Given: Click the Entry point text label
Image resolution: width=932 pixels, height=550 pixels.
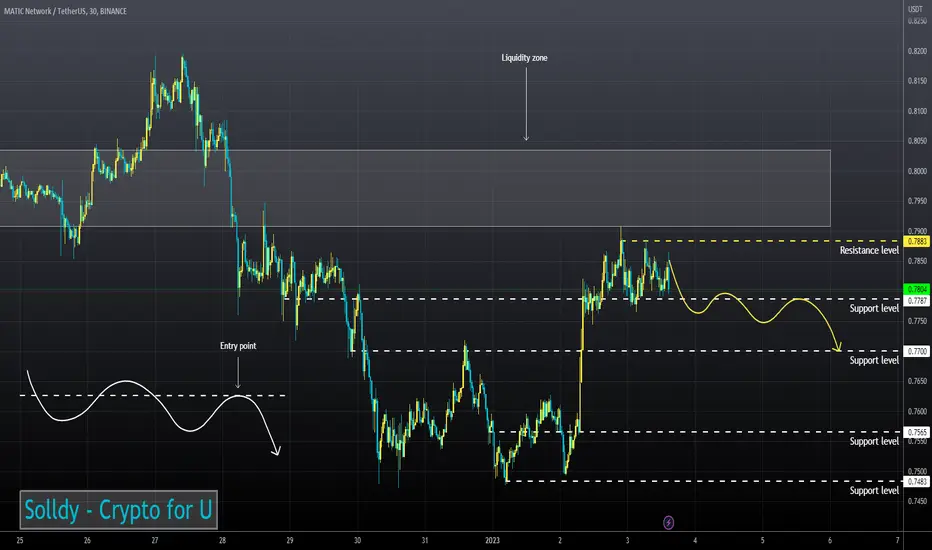Looking at the screenshot, I should click(x=238, y=345).
